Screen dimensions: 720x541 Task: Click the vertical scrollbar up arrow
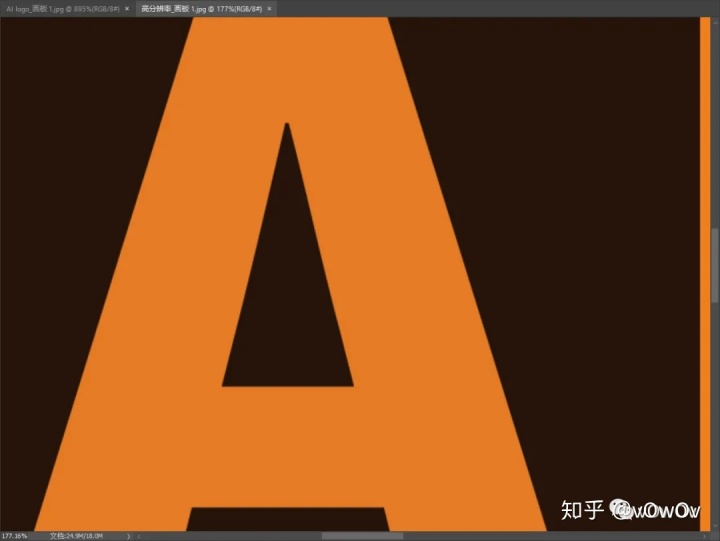pos(715,21)
